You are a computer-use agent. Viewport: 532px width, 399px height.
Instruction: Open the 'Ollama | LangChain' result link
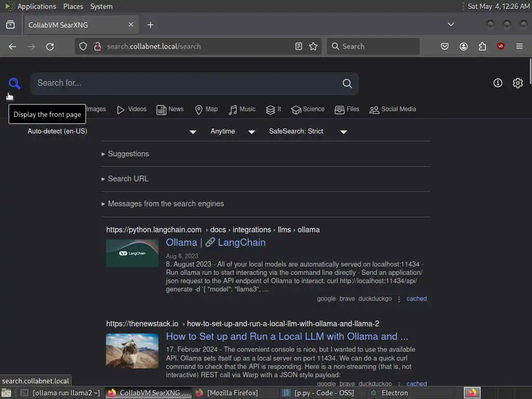pos(216,243)
